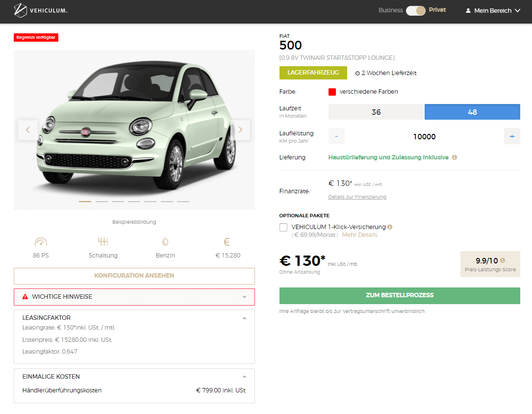Collapse the Einmalige Kosten section

pyautogui.click(x=244, y=377)
